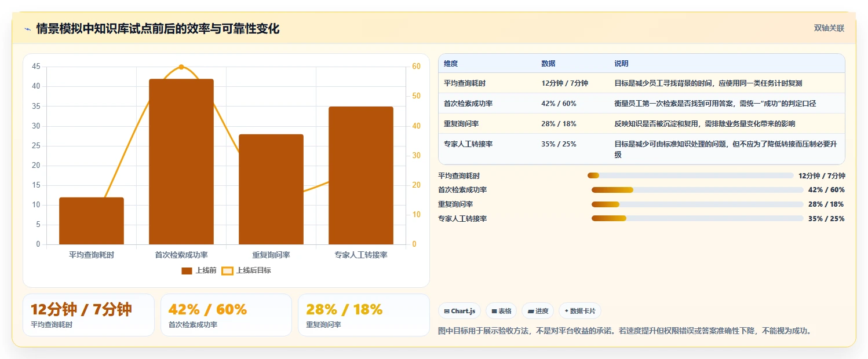Click the panel title 情景模拟中知识库试点
868x359 pixels.
158,29
